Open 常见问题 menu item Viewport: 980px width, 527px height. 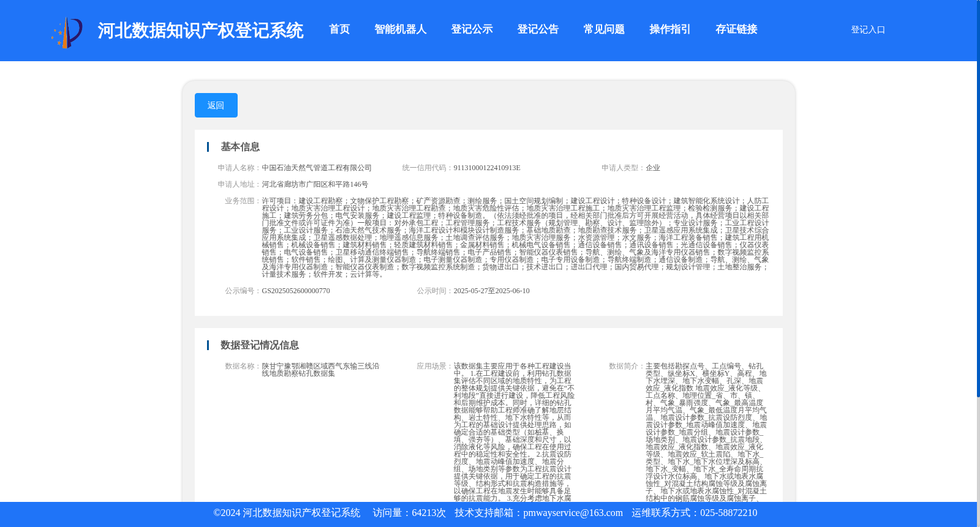604,29
